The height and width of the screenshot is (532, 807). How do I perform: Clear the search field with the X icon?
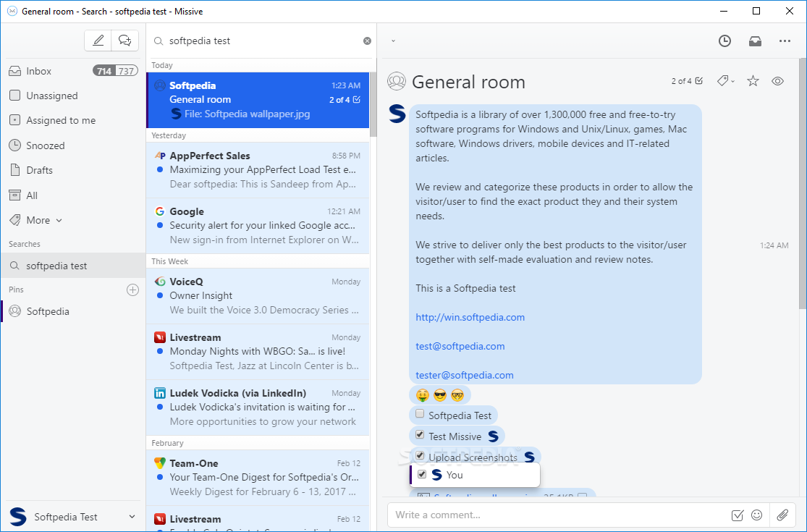click(367, 41)
